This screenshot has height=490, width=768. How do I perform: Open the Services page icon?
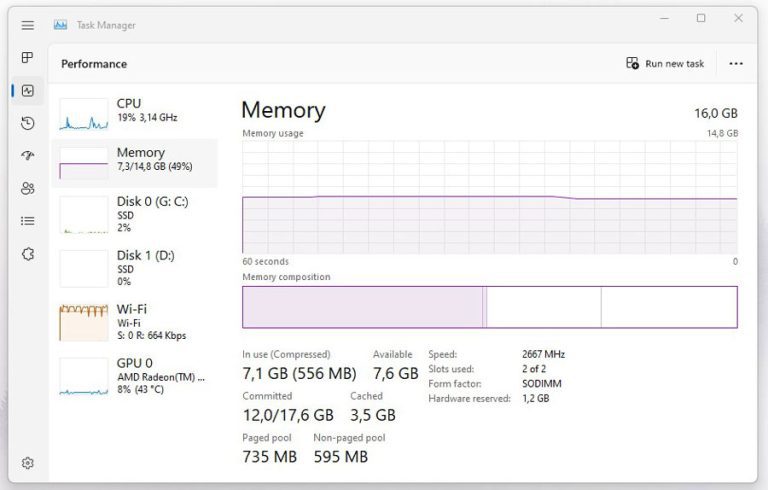pyautogui.click(x=28, y=254)
